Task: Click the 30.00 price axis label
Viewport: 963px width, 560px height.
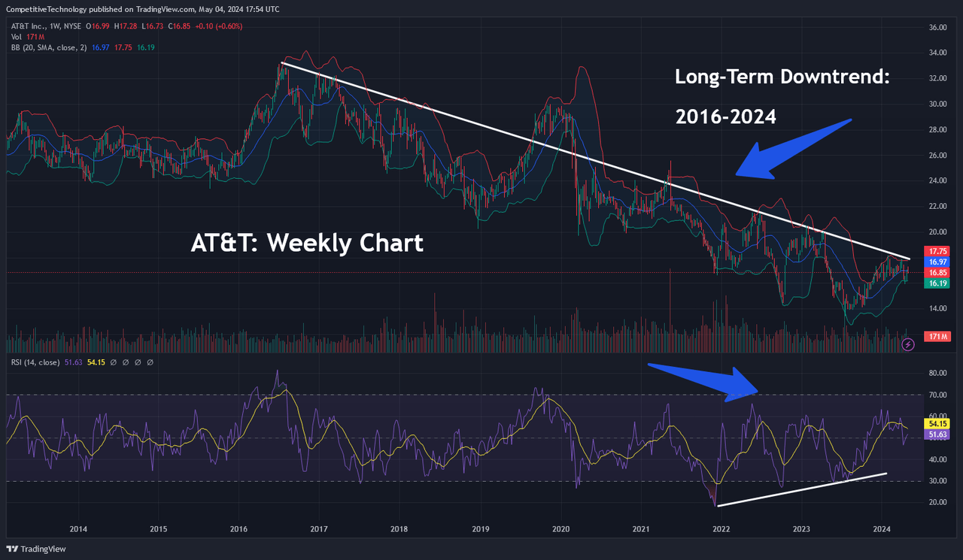Action: [937, 104]
